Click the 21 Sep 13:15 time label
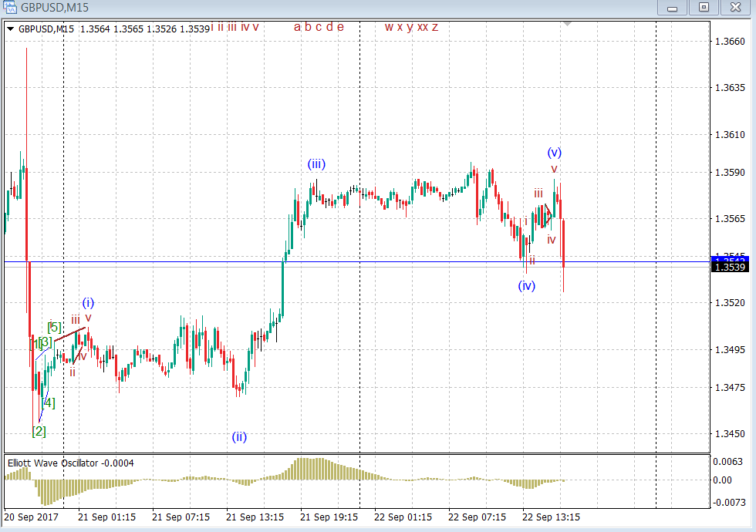 coord(255,517)
